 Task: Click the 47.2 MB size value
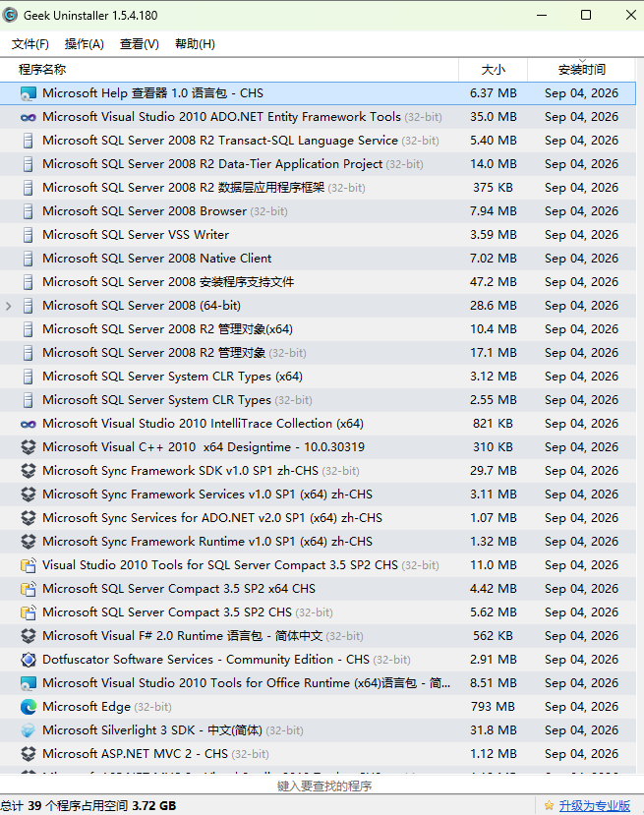(x=494, y=282)
